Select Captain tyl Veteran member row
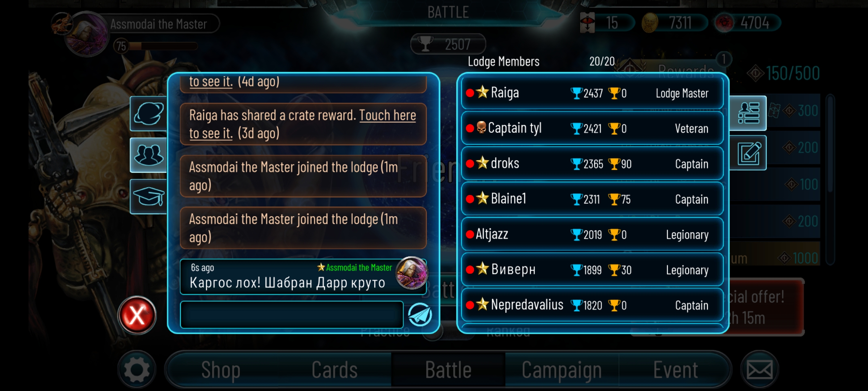The image size is (868, 391). (x=592, y=128)
